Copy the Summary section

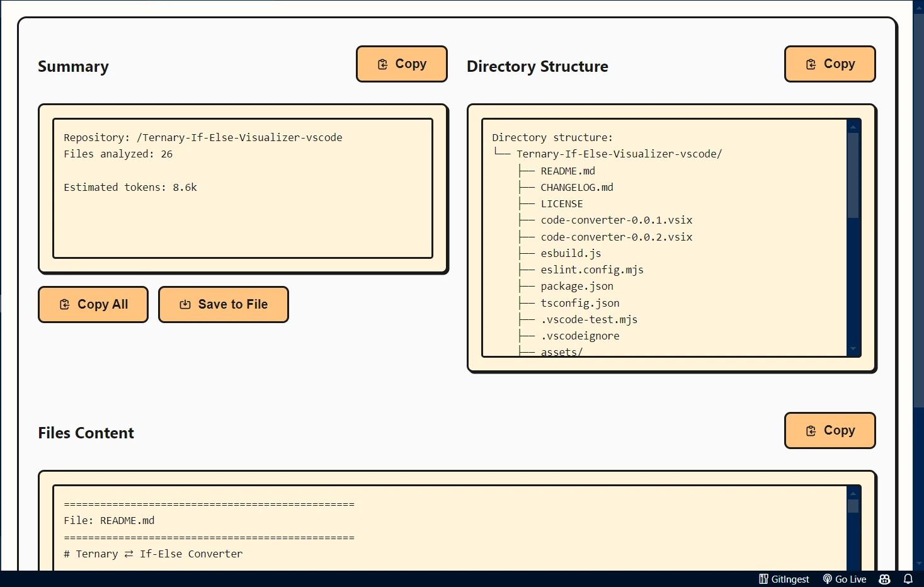[x=402, y=64]
